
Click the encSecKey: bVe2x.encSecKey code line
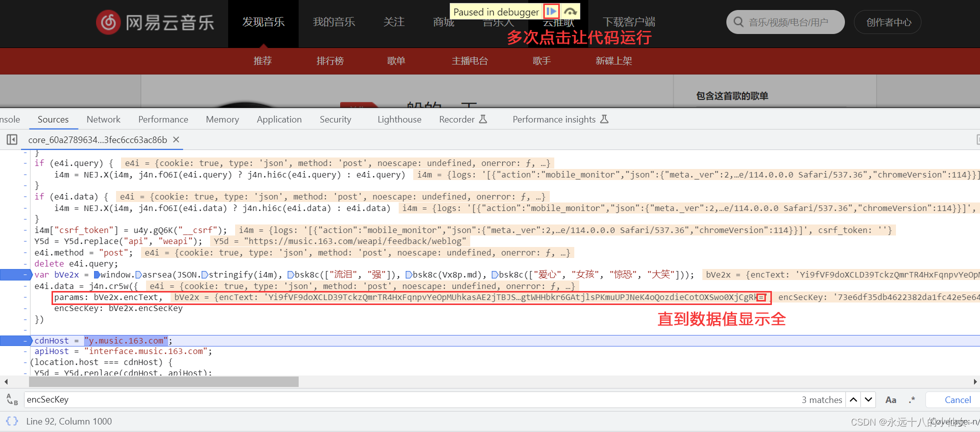[118, 308]
